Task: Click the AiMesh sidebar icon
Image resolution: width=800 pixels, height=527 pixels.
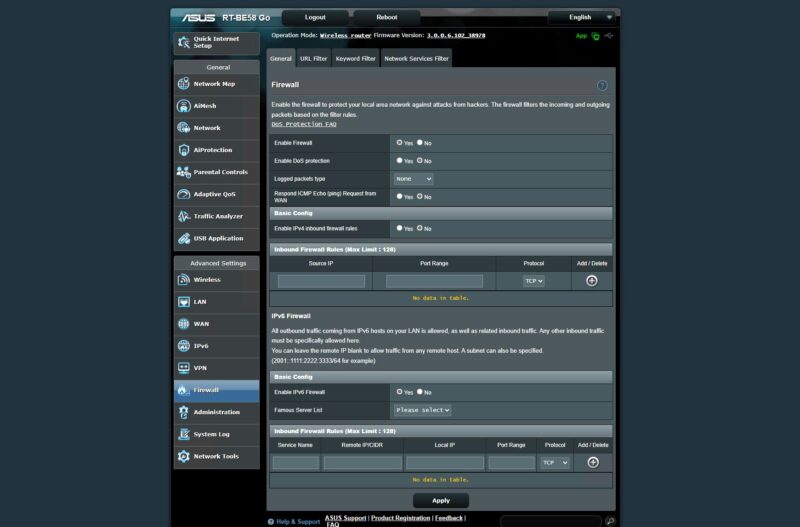Action: click(x=184, y=106)
